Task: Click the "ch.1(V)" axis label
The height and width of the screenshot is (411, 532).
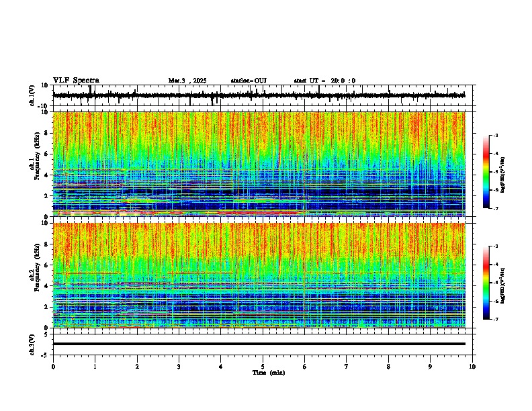Action: (x=32, y=95)
